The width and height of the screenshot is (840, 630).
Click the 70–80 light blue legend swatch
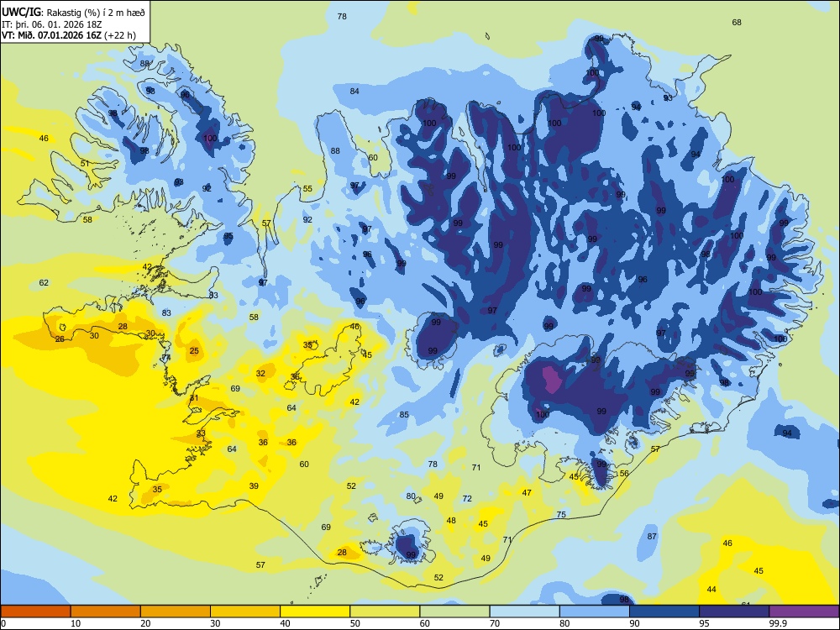524,612
